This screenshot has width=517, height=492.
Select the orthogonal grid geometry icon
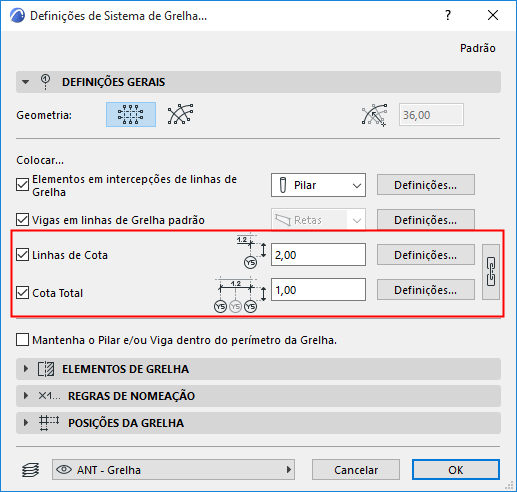[131, 115]
